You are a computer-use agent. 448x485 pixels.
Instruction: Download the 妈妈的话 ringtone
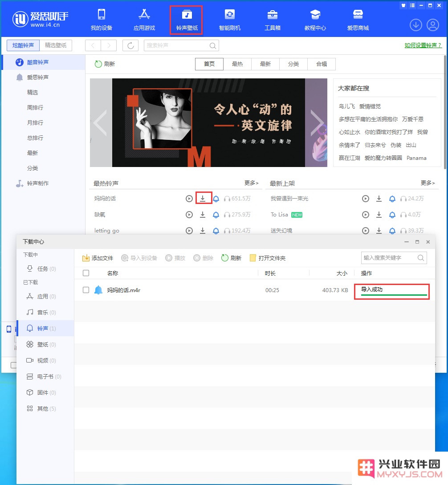(x=203, y=198)
